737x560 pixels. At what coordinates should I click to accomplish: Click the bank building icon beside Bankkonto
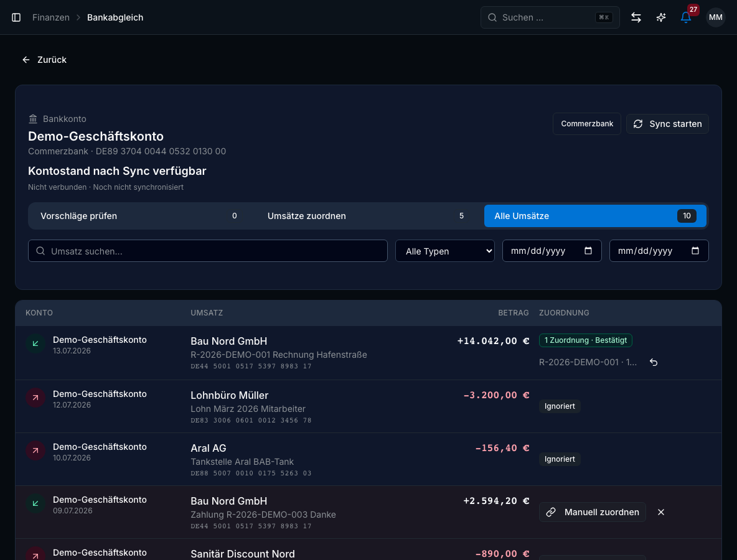[x=33, y=119]
